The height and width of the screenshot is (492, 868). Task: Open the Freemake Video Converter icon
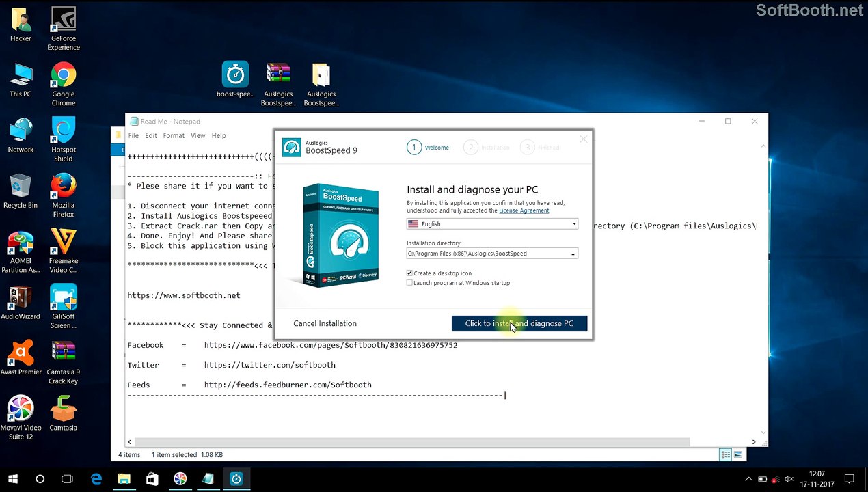pyautogui.click(x=63, y=251)
